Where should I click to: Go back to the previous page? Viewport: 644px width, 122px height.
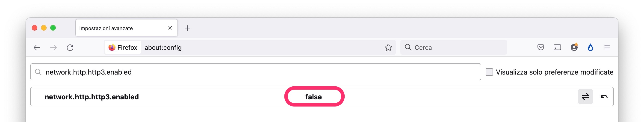point(37,47)
